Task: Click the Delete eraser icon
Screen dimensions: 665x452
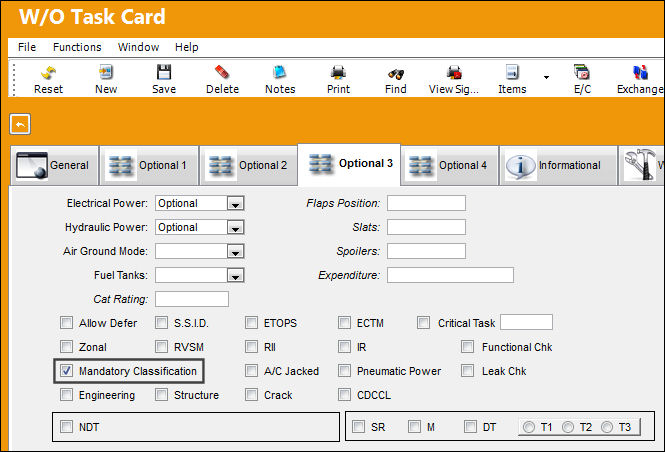Action: pos(222,73)
